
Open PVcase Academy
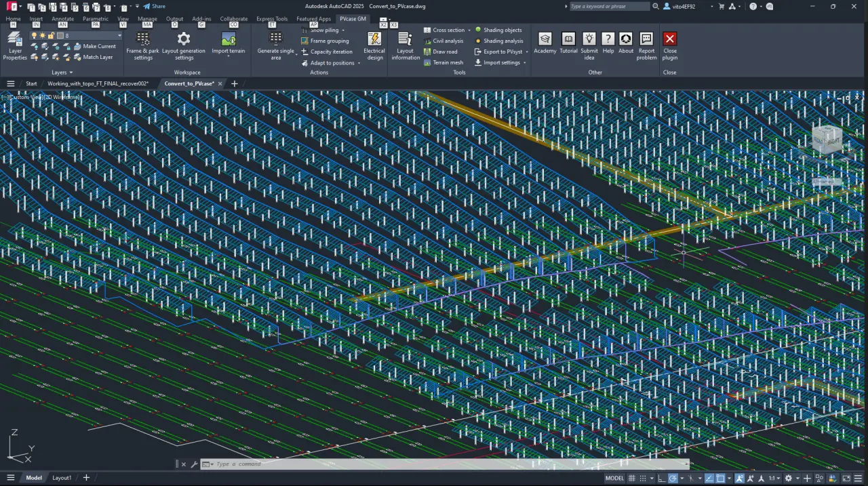pos(545,43)
